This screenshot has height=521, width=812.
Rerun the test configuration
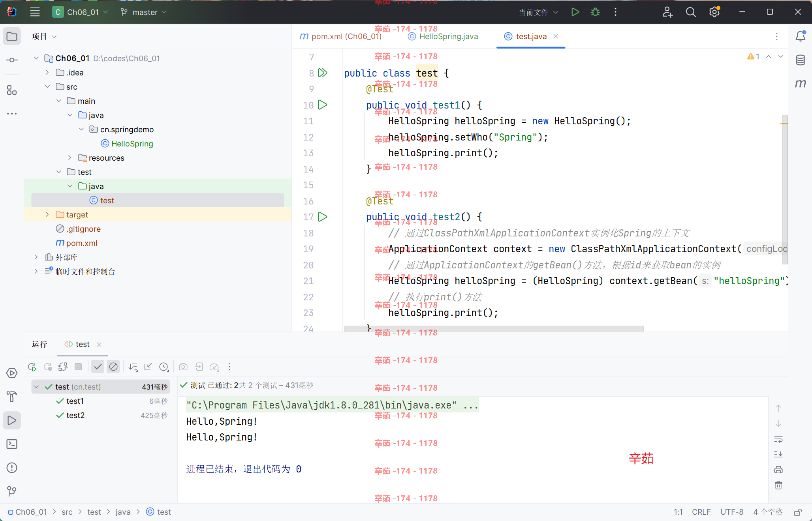(32, 367)
